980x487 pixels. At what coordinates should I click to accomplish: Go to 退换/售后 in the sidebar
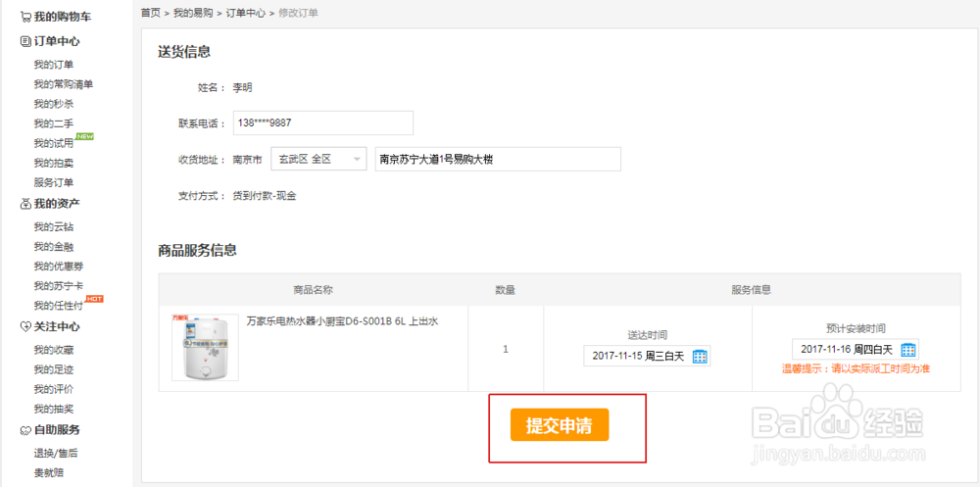click(56, 453)
